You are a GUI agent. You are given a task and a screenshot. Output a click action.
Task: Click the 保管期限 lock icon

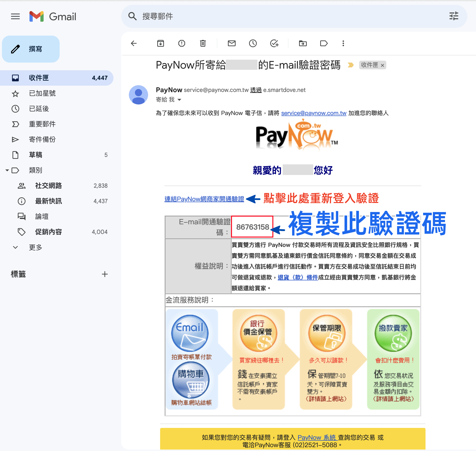click(x=326, y=333)
